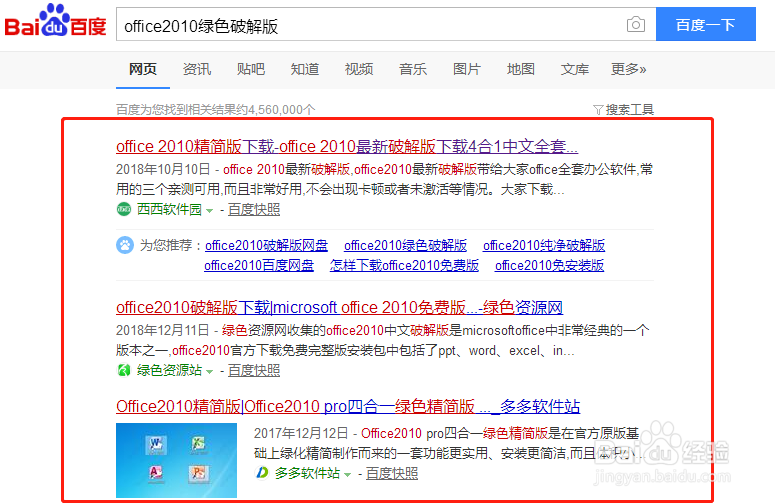Image resolution: width=775 pixels, height=504 pixels.
Task: Click suggested search 怎样下载office2010免费版
Action: tap(404, 265)
